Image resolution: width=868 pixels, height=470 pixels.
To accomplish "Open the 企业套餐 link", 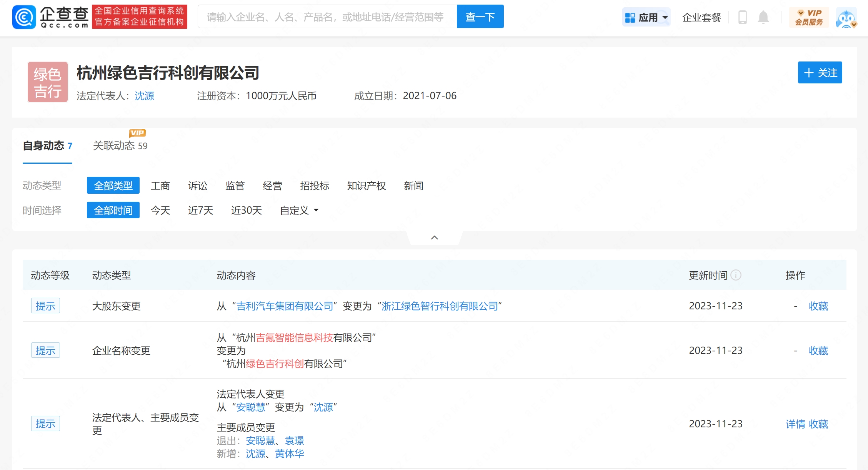I will point(701,17).
